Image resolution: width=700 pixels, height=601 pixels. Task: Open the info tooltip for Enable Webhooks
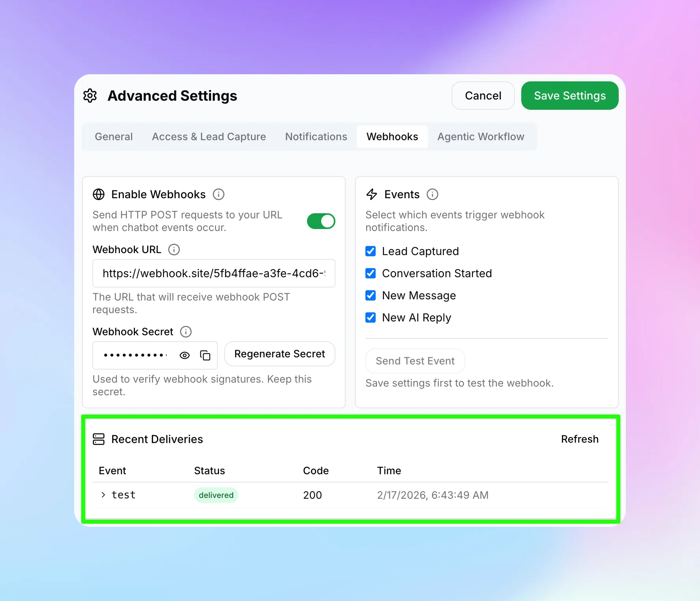coord(219,194)
